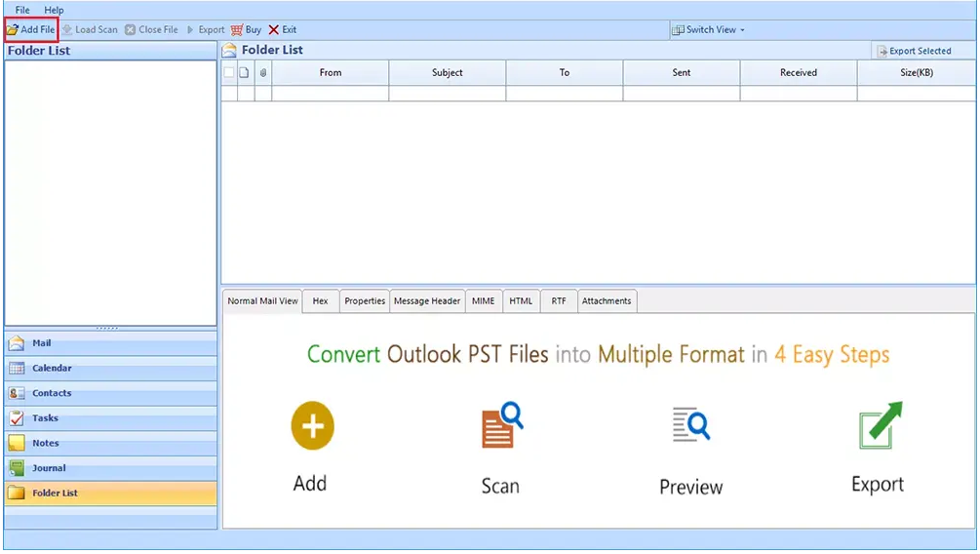Click the Scan document magnifier icon
Viewport: 980px width, 554px height.
click(x=502, y=425)
